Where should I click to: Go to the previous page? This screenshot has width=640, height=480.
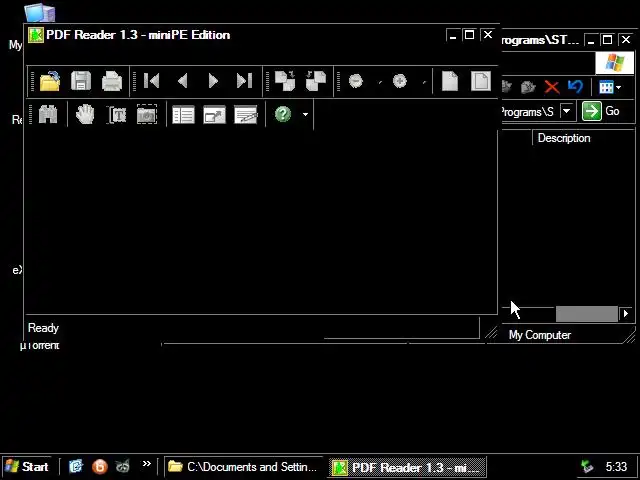click(182, 81)
